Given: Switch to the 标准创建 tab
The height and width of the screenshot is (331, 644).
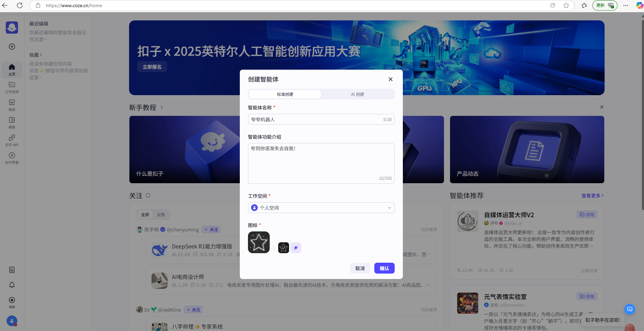Looking at the screenshot, I should click(x=285, y=94).
